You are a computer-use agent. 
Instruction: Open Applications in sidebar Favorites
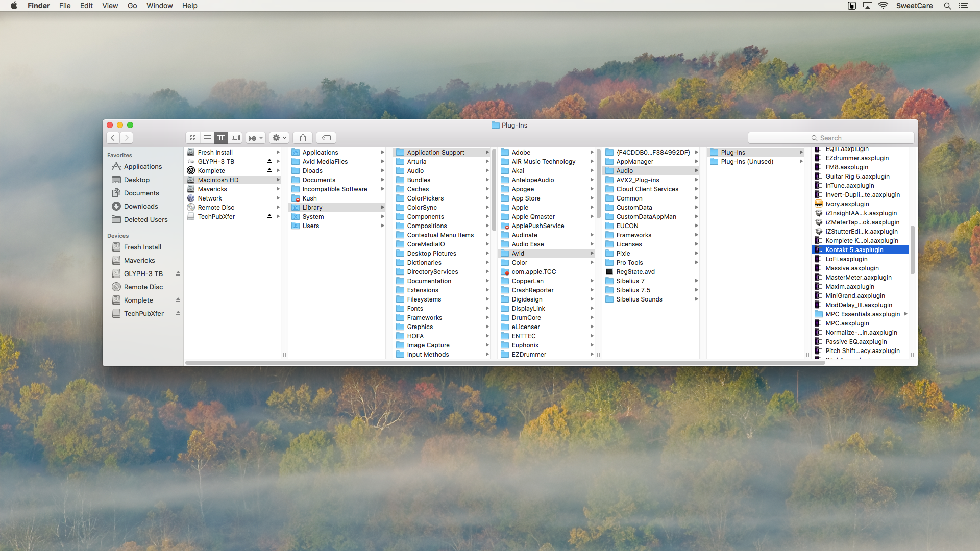coord(143,167)
